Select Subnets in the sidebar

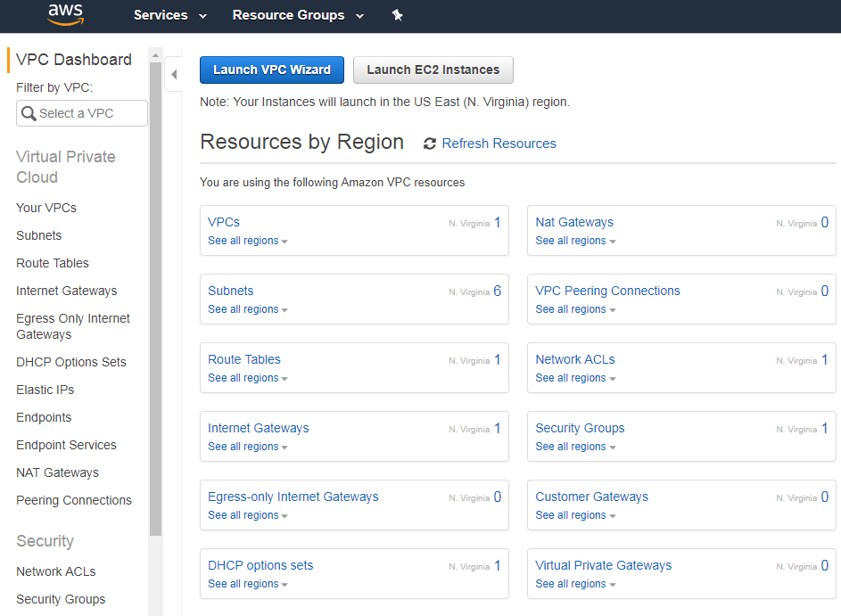[x=38, y=235]
